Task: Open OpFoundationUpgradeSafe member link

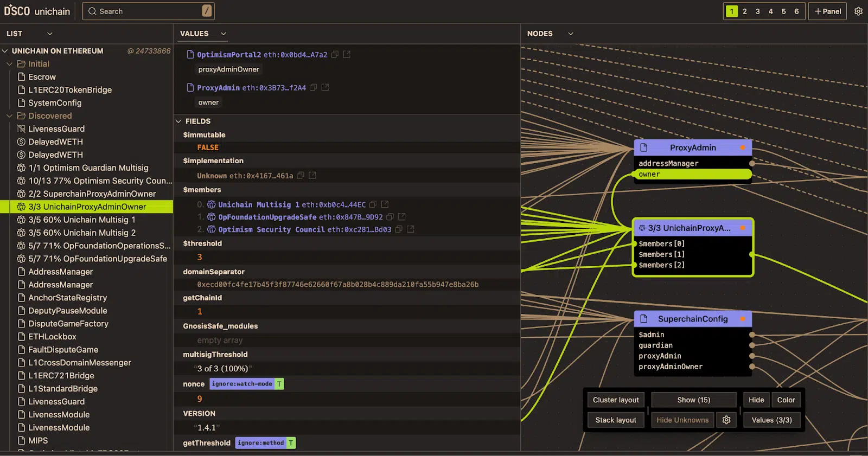Action: (x=267, y=217)
